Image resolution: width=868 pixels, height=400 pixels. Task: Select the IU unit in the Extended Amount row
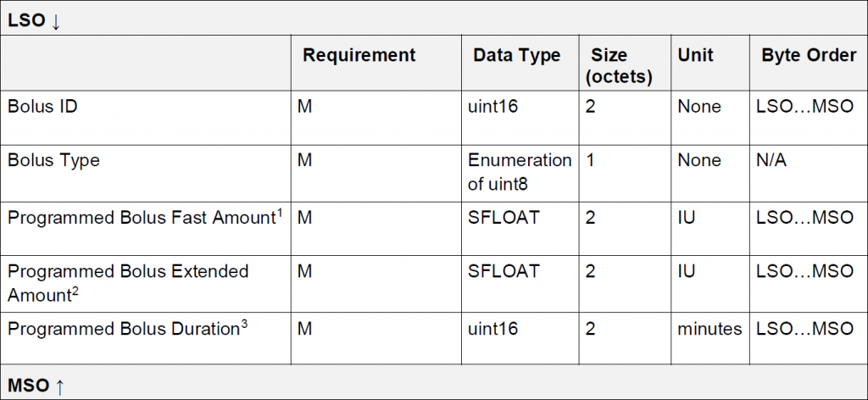[x=687, y=271]
